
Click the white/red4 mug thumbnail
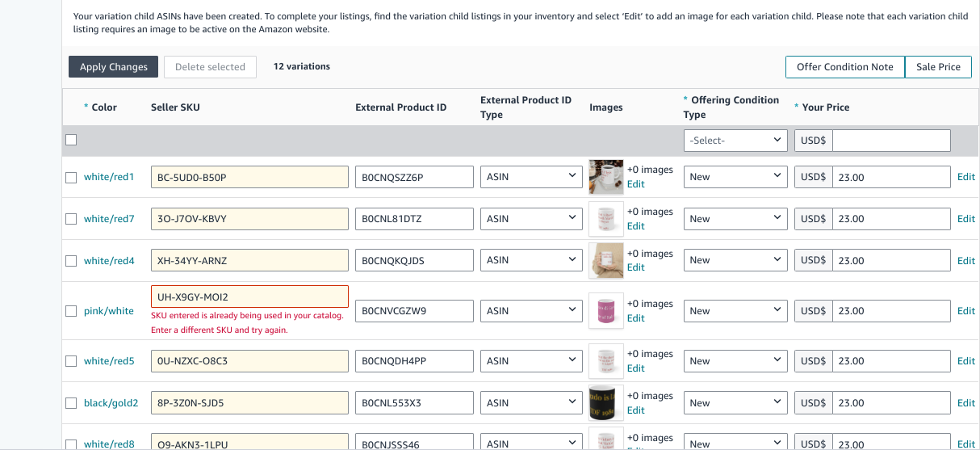tap(606, 260)
